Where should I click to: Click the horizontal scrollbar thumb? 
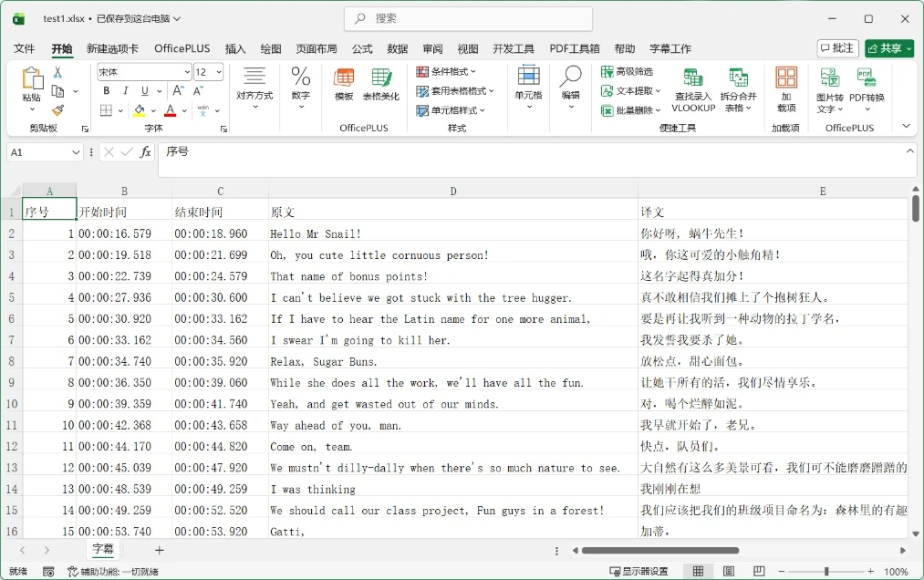click(x=660, y=551)
